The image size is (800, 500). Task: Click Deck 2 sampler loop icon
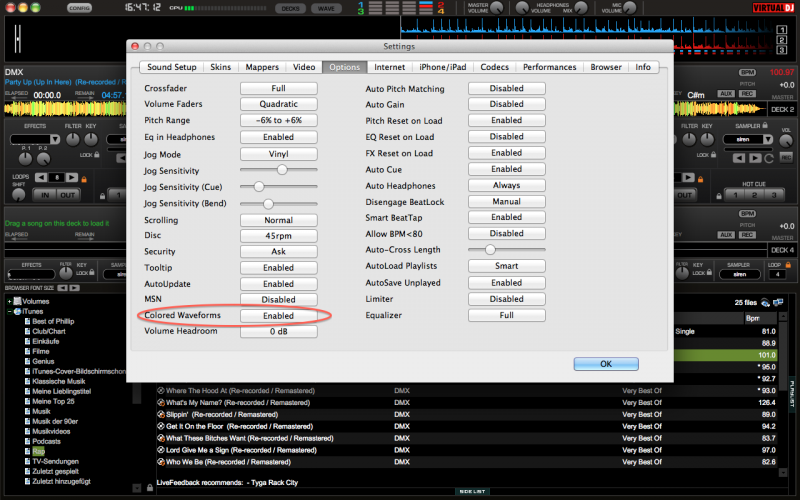769,158
